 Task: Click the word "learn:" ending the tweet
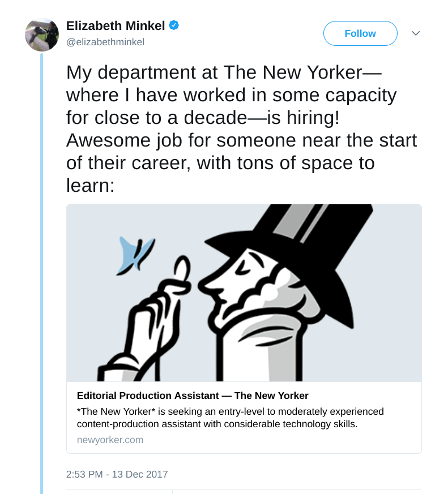tap(91, 184)
